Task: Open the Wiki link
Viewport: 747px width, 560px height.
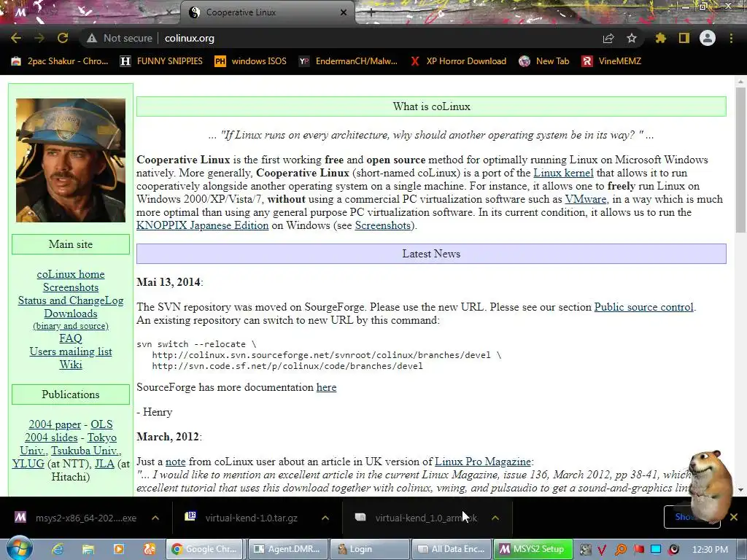Action: click(x=71, y=365)
